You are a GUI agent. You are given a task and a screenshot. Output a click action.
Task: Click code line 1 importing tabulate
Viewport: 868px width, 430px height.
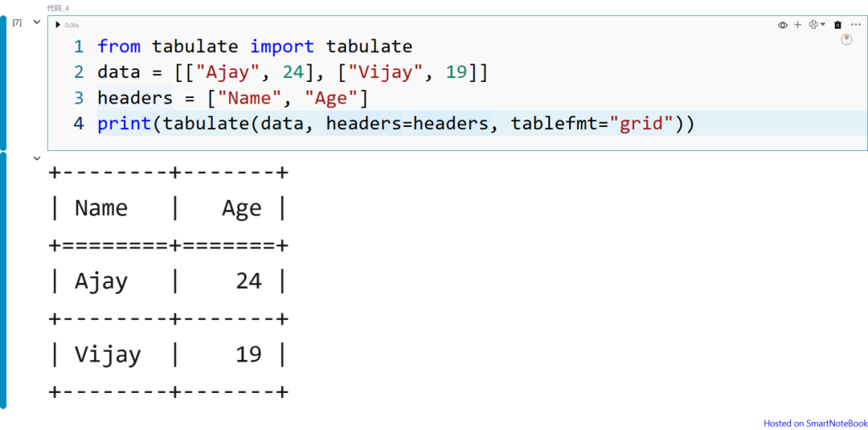[255, 47]
